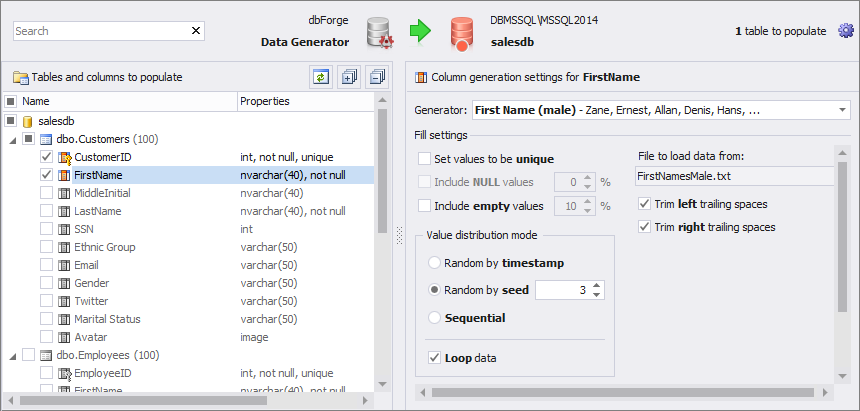The width and height of the screenshot is (860, 411).
Task: Click the red salesdb target database icon
Action: pyautogui.click(x=462, y=35)
